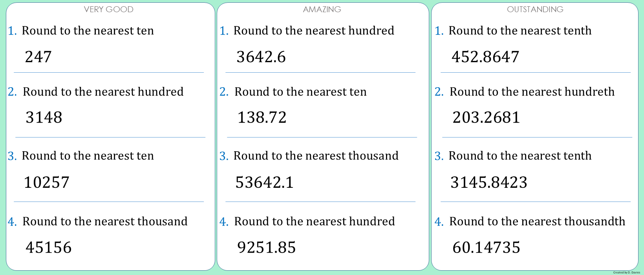This screenshot has height=275, width=644.
Task: Click "Round to the nearest hundreth" instruction
Action: (x=532, y=92)
